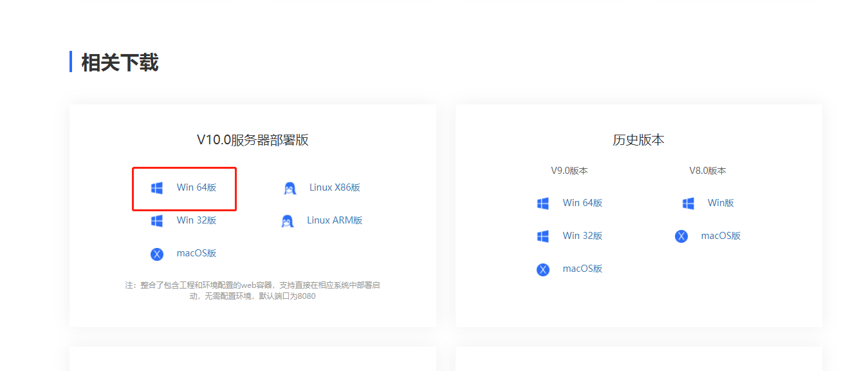Click Windows icon beside V9.0 Win 64版
The height and width of the screenshot is (371, 868).
pos(543,204)
